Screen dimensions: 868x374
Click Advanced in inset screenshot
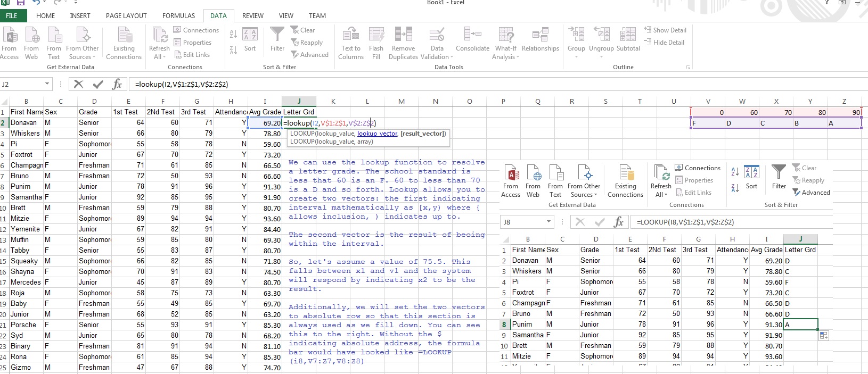pyautogui.click(x=811, y=193)
